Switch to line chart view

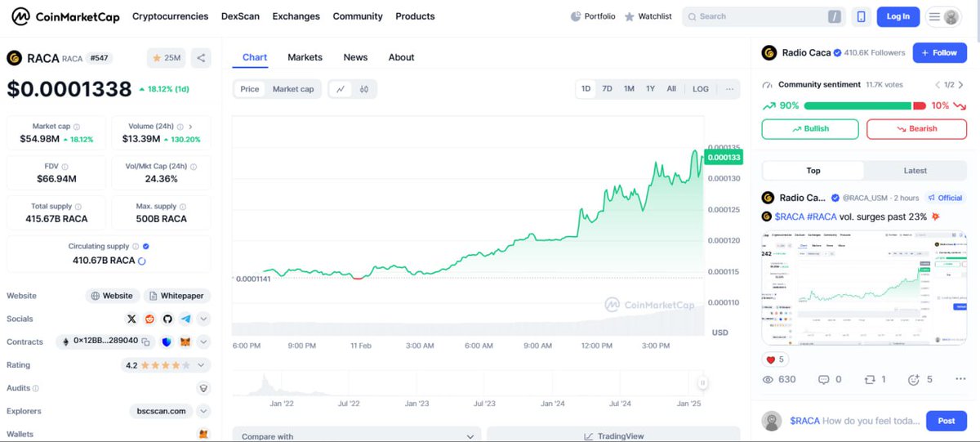pyautogui.click(x=341, y=89)
